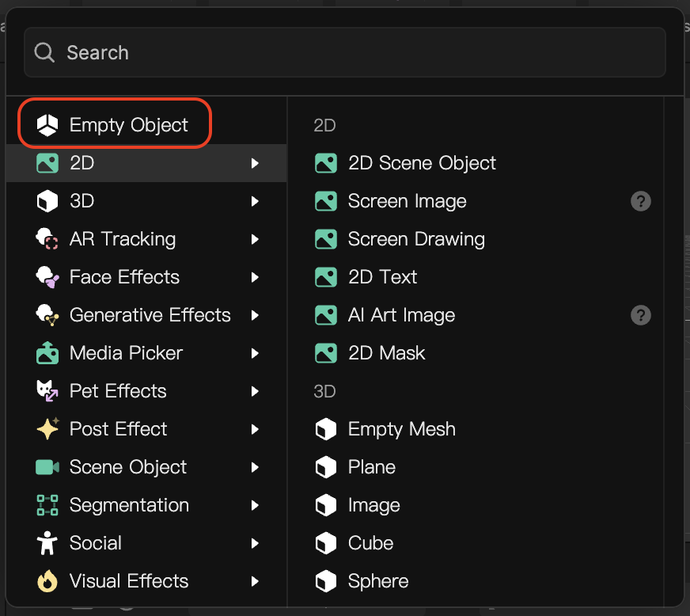Click the Generative Effects icon
This screenshot has height=616, width=690.
[x=47, y=315]
